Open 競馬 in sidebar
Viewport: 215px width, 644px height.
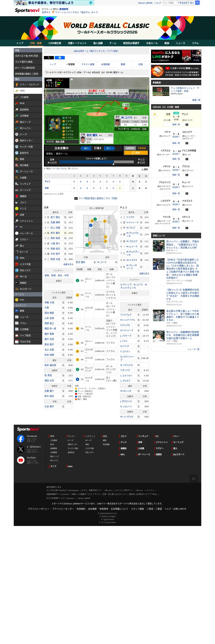[28, 159]
